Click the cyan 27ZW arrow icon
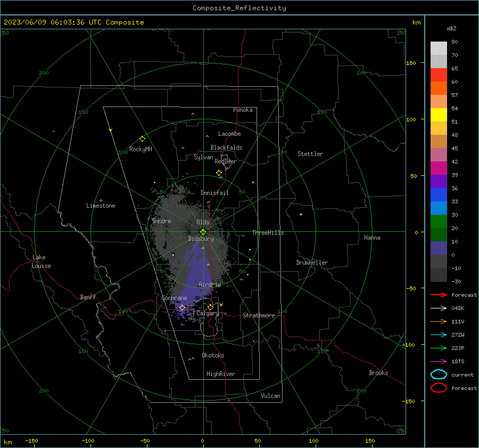 click(439, 335)
